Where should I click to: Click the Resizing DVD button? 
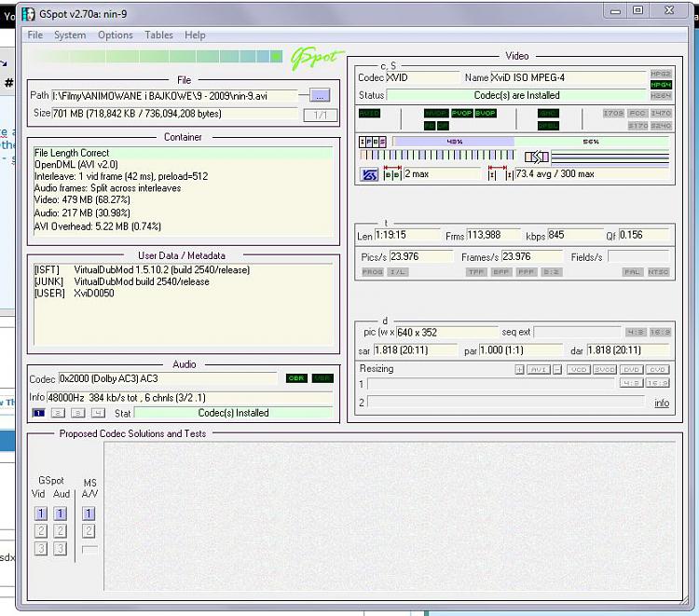tap(631, 370)
